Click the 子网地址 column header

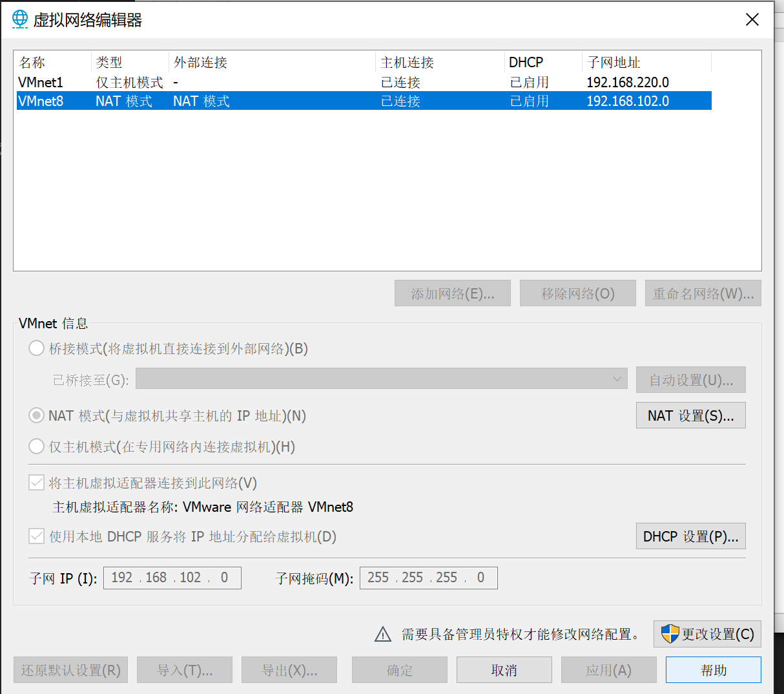coord(646,62)
